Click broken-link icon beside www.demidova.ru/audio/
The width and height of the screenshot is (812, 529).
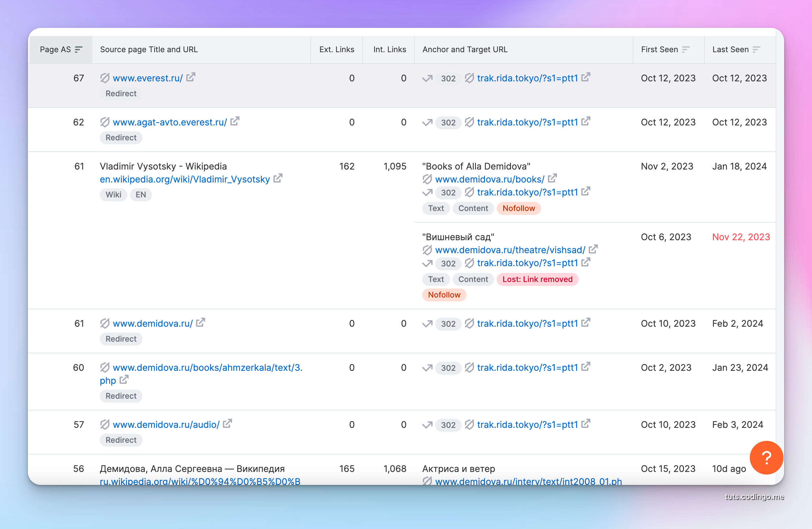[x=105, y=425]
